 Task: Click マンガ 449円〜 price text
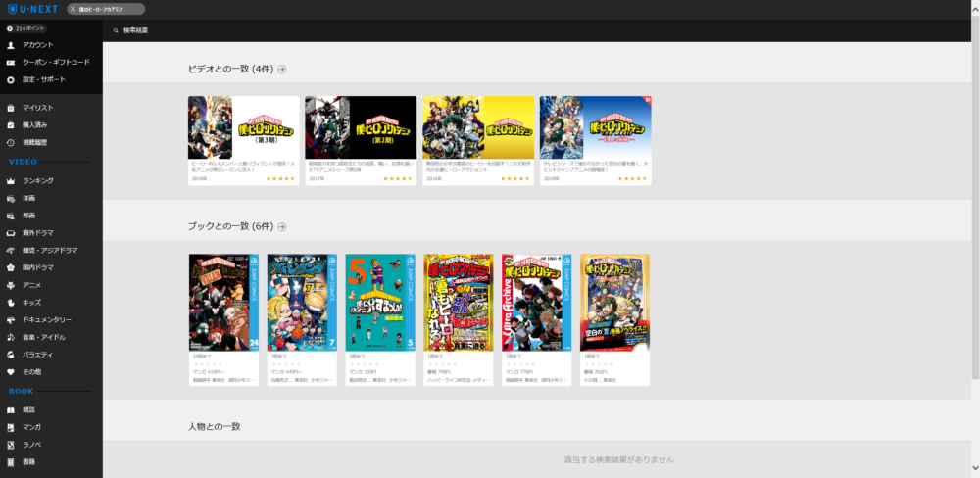click(285, 372)
